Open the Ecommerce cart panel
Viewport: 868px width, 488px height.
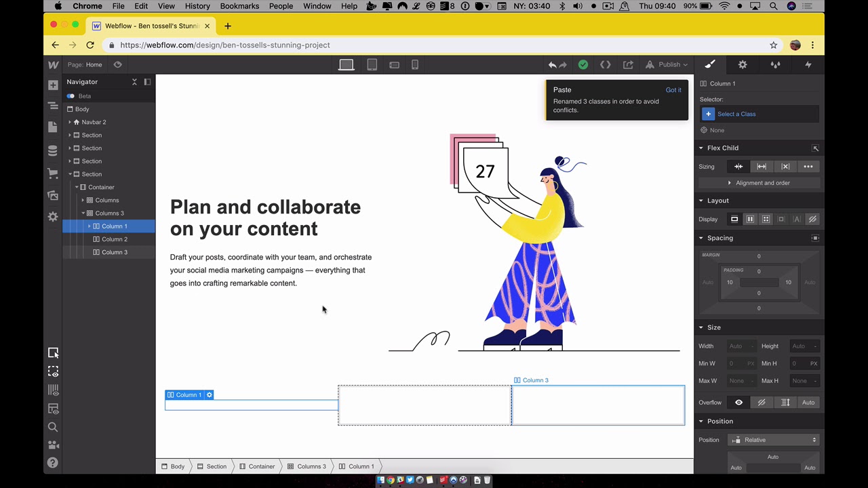click(x=53, y=174)
